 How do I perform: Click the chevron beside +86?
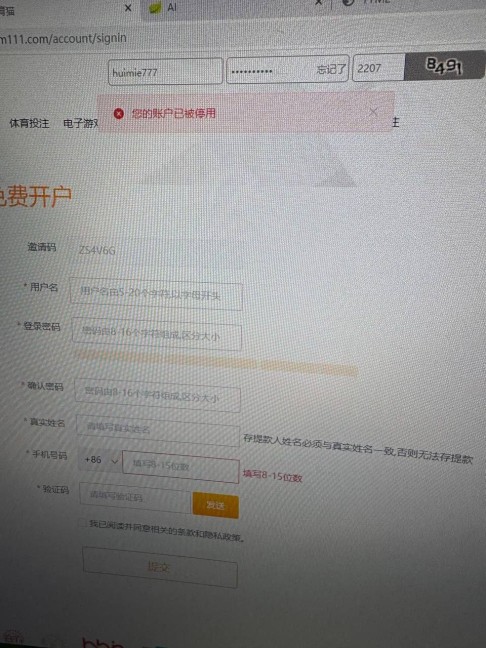(114, 461)
